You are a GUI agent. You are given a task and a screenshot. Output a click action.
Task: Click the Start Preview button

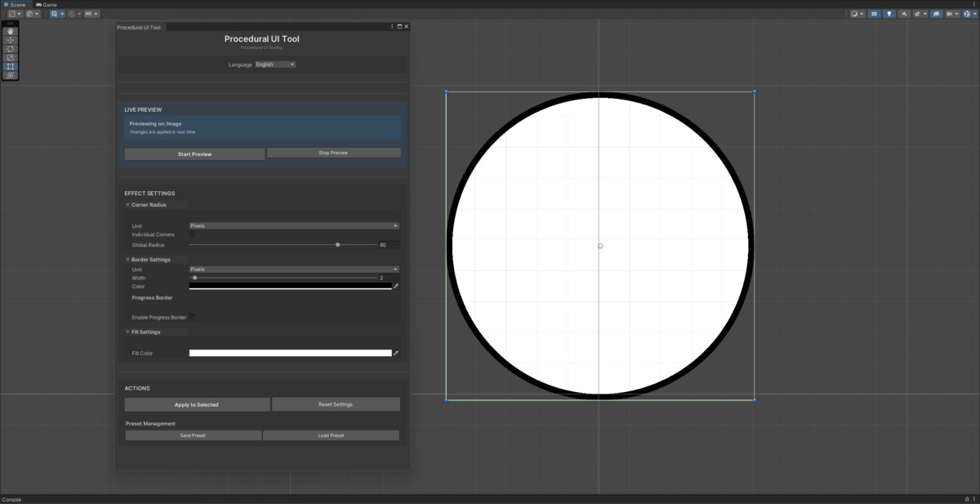click(x=194, y=154)
